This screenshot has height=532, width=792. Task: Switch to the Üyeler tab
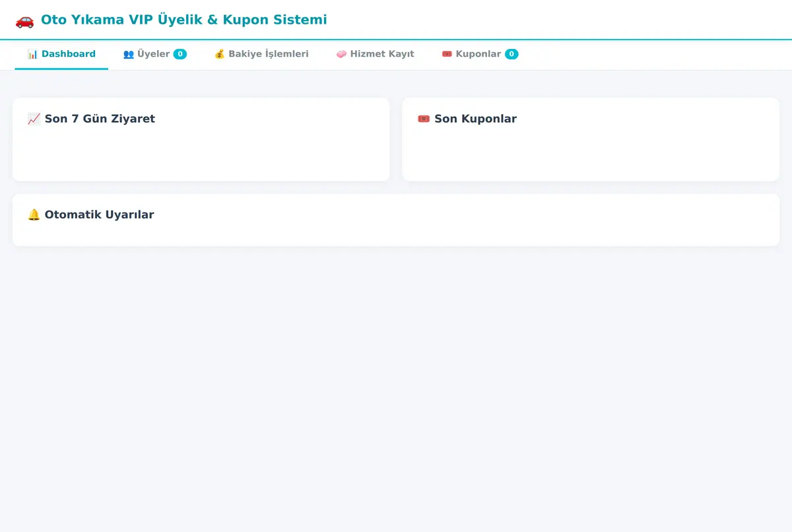point(154,54)
